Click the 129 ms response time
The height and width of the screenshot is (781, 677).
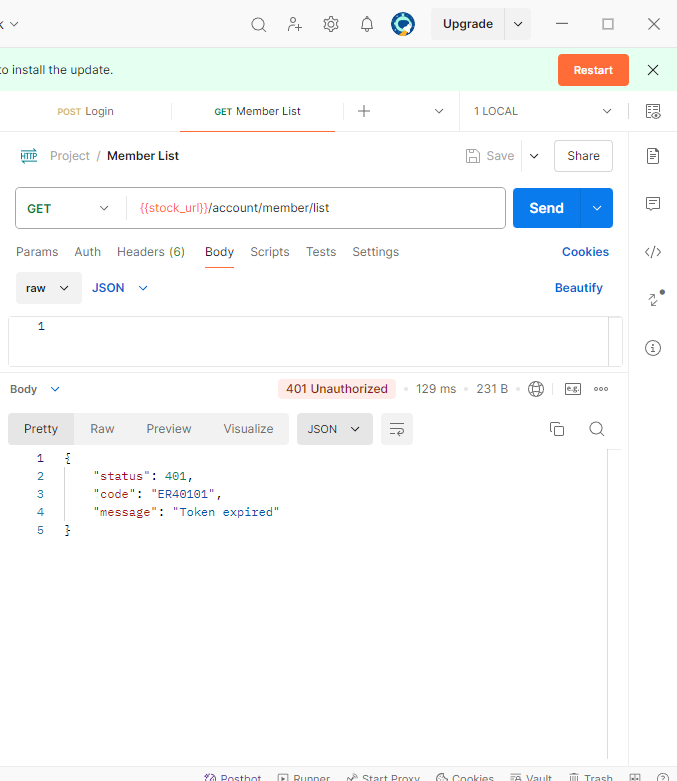click(436, 389)
